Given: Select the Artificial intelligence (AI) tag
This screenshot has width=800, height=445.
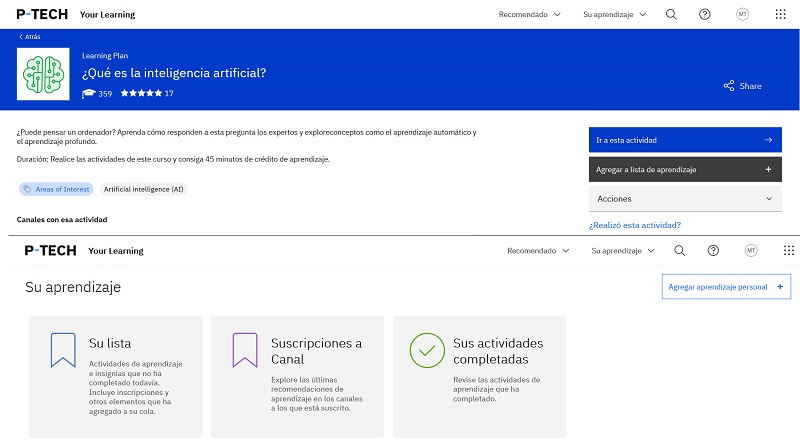Looking at the screenshot, I should tap(143, 189).
